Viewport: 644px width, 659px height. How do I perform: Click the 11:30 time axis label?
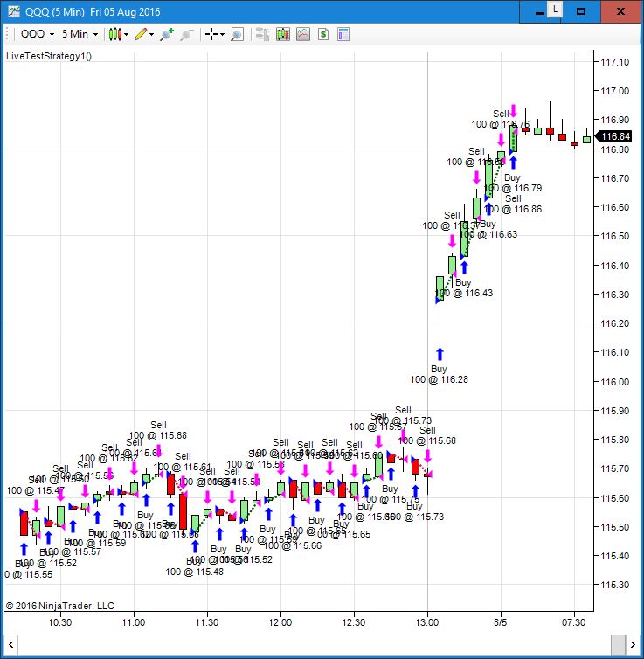pos(207,622)
